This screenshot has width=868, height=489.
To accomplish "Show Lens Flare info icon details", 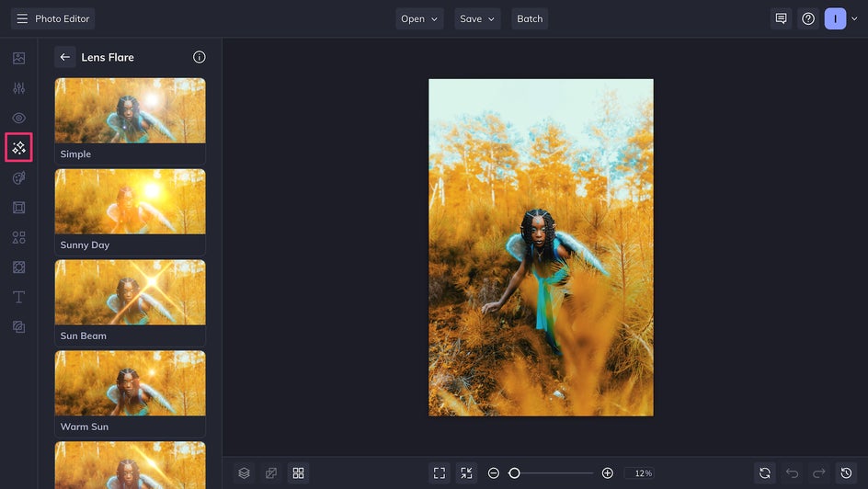I will click(x=199, y=57).
